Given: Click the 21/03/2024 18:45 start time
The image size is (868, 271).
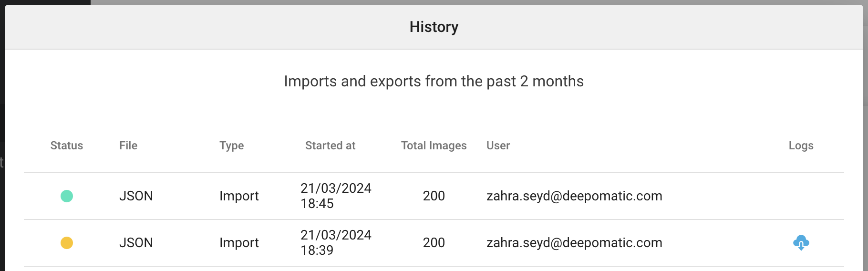Looking at the screenshot, I should [336, 196].
